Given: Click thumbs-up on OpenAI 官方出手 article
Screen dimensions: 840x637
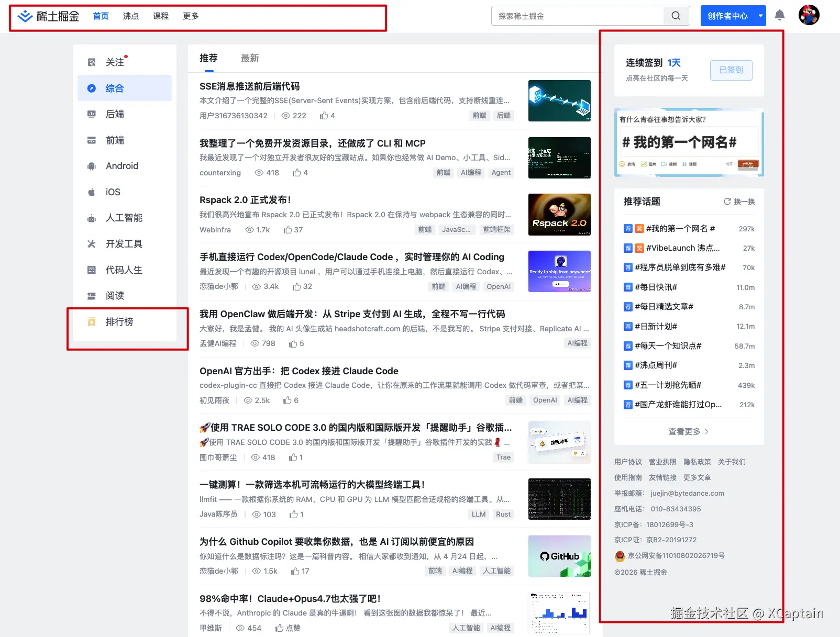Looking at the screenshot, I should coord(288,400).
